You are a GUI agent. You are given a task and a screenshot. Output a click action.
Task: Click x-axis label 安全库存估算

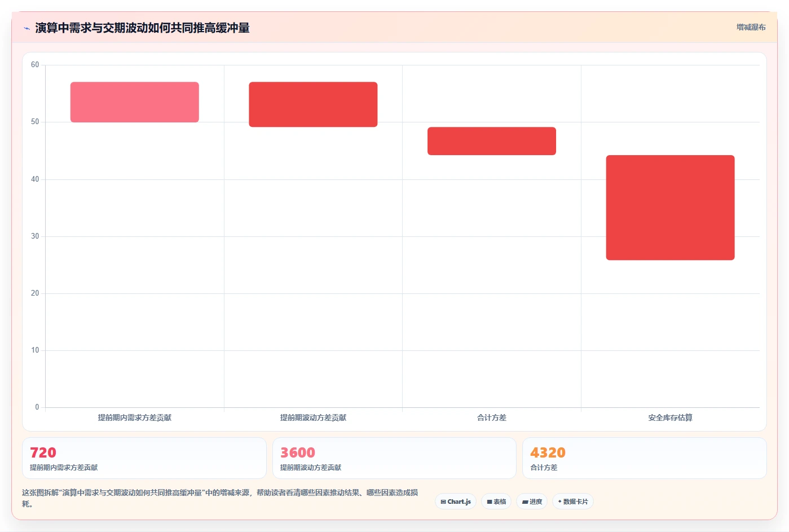tap(670, 418)
